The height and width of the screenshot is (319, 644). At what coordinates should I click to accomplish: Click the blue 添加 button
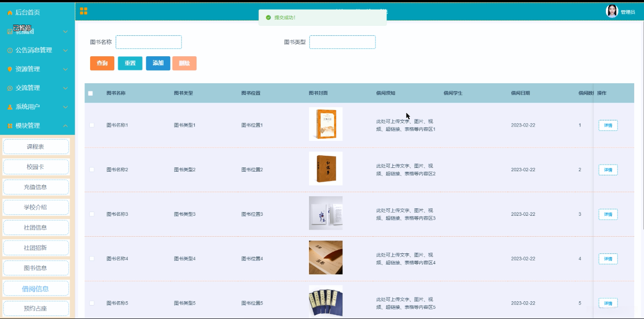click(x=158, y=63)
